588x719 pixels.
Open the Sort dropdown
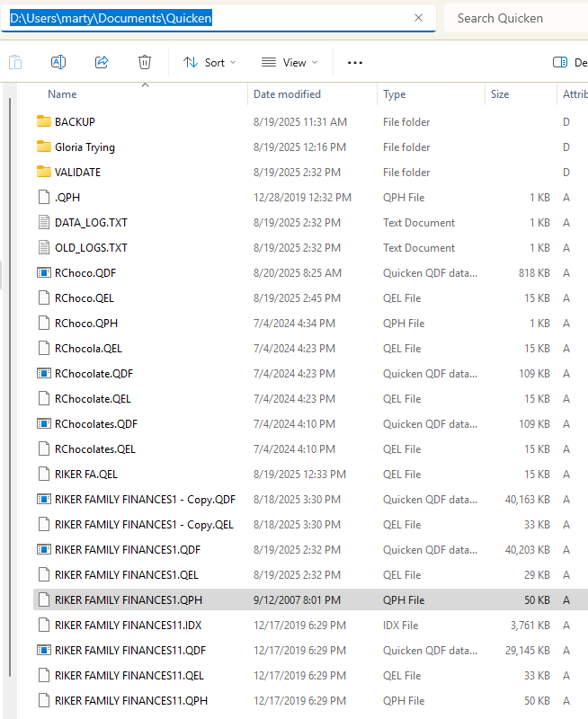[x=209, y=62]
